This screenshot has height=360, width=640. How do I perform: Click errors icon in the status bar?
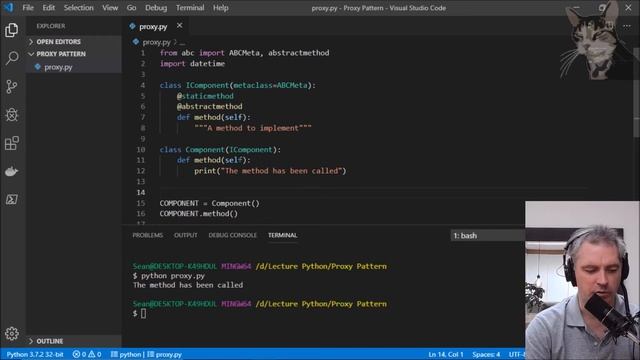[x=76, y=354]
